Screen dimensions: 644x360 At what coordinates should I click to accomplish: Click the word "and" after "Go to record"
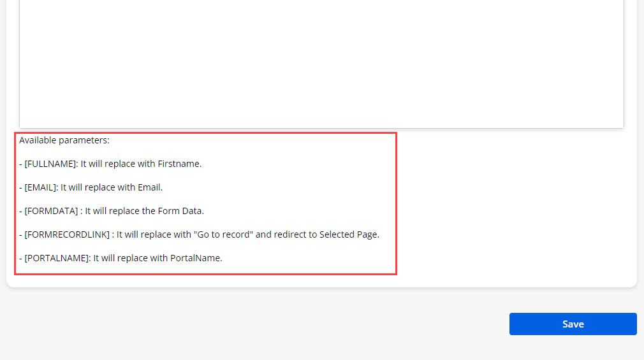click(x=265, y=234)
